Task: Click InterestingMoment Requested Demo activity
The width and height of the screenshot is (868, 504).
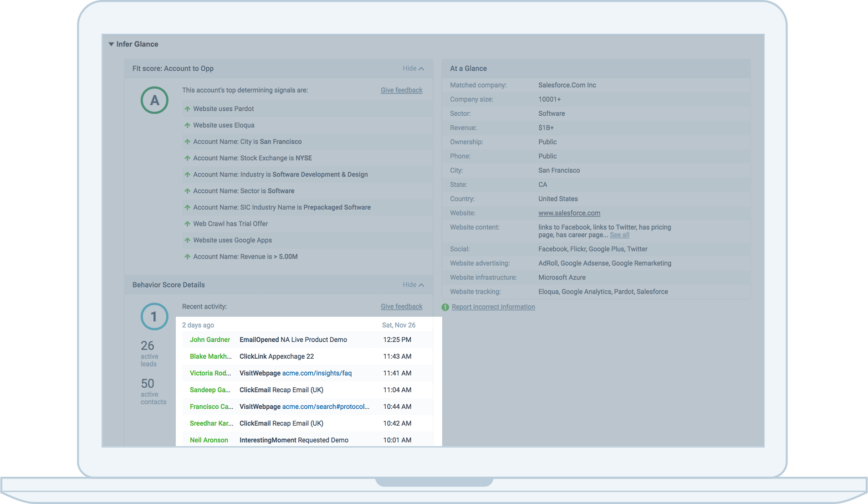Action: [294, 440]
